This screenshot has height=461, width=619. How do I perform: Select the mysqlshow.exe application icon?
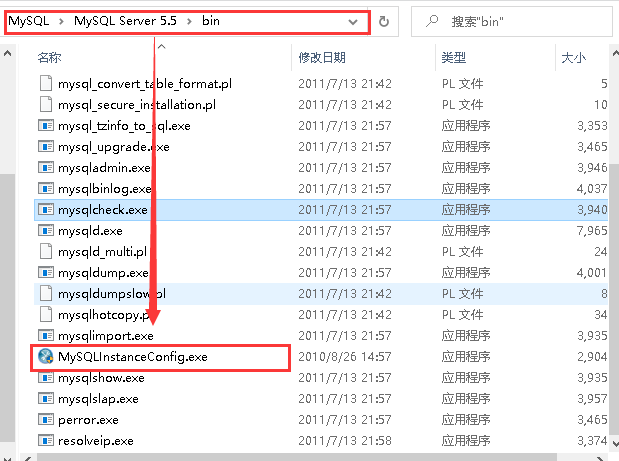click(x=46, y=377)
